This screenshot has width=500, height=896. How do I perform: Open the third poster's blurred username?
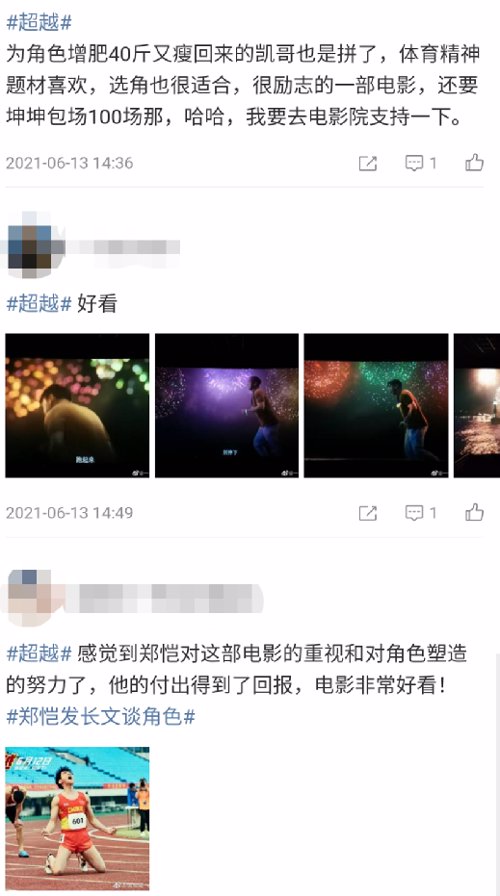(164, 597)
